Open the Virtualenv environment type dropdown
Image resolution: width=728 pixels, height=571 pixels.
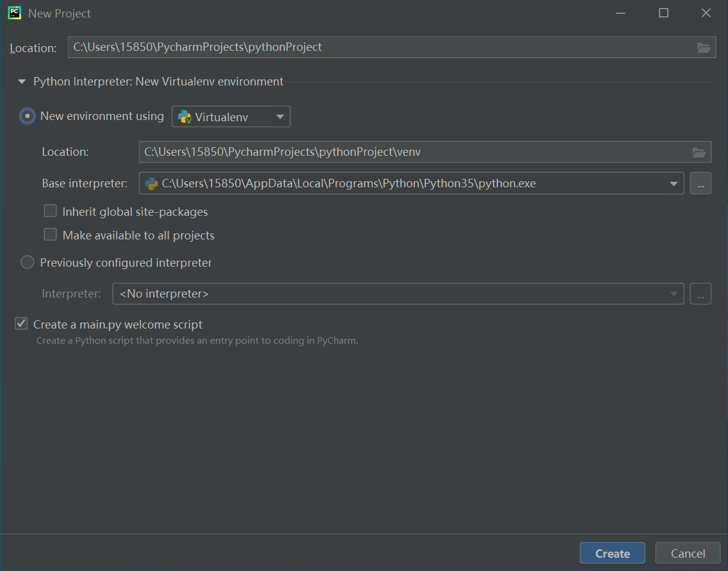click(231, 116)
